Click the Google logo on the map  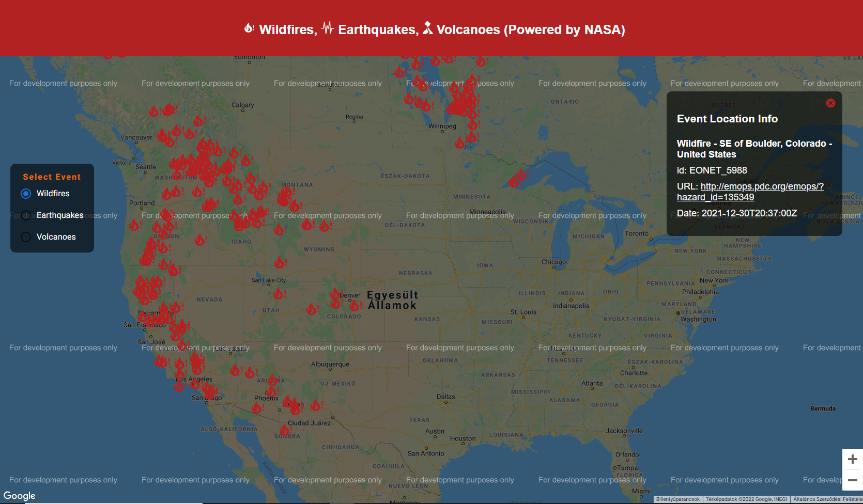coord(20,496)
